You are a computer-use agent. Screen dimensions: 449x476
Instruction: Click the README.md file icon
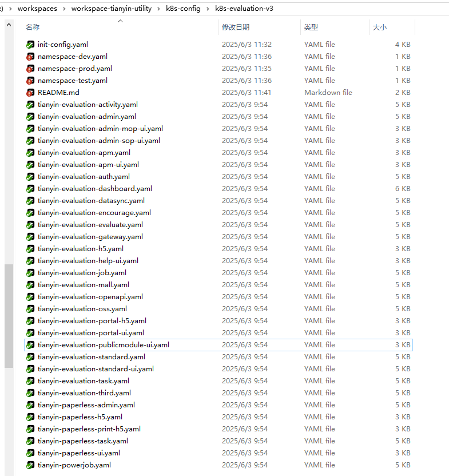30,93
